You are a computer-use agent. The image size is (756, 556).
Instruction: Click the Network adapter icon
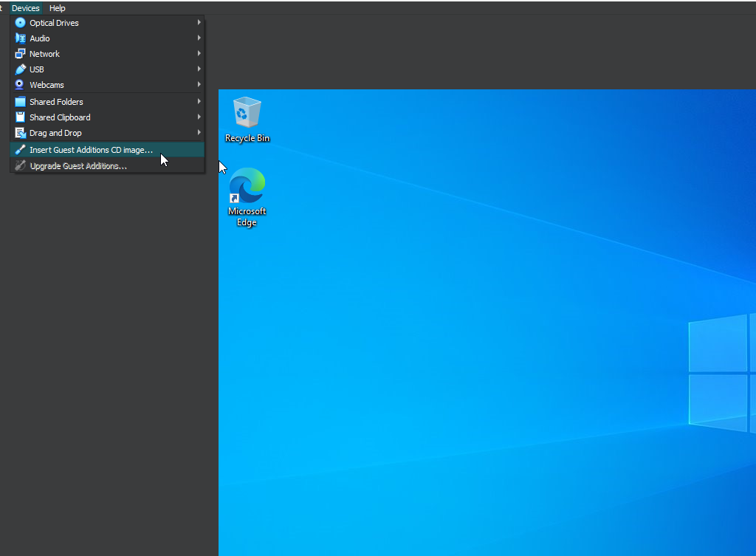coord(20,54)
